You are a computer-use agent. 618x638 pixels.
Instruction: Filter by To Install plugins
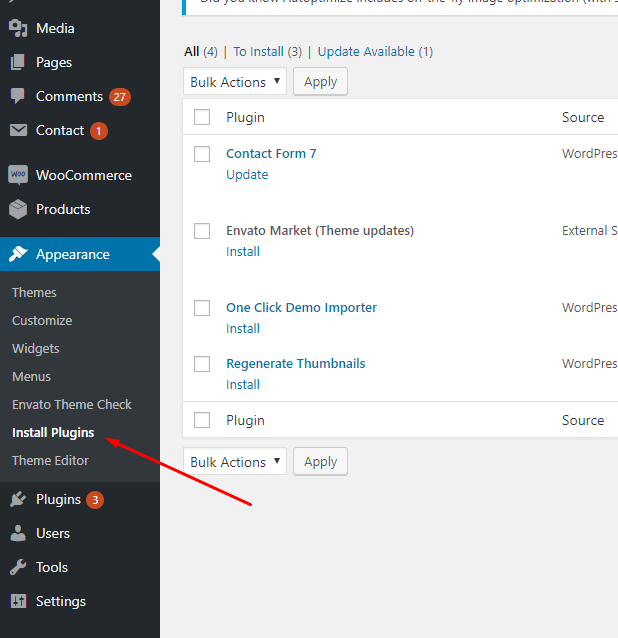[258, 52]
